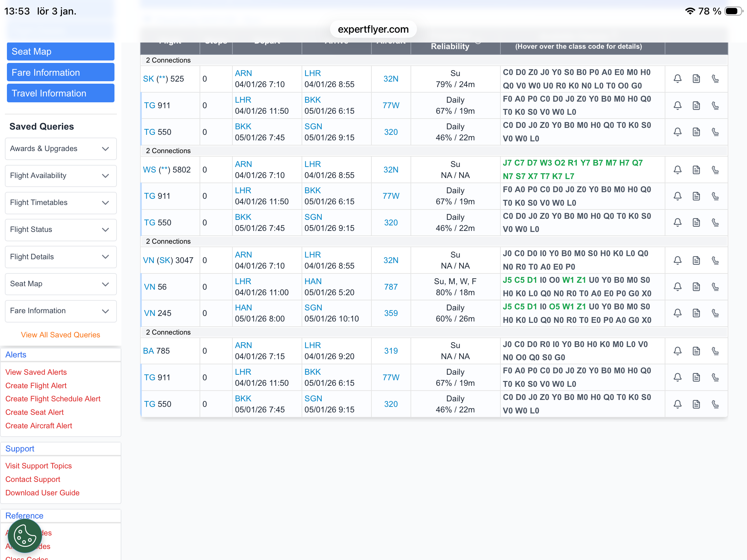Open 77W aircraft link for first TG 911
Viewport: 747px width, 560px height.
pos(391,105)
